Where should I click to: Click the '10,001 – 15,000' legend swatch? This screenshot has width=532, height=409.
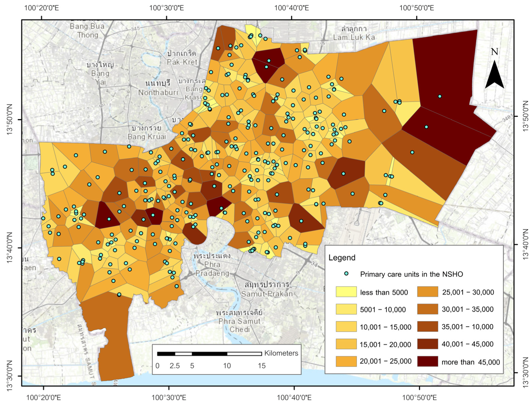click(x=346, y=327)
